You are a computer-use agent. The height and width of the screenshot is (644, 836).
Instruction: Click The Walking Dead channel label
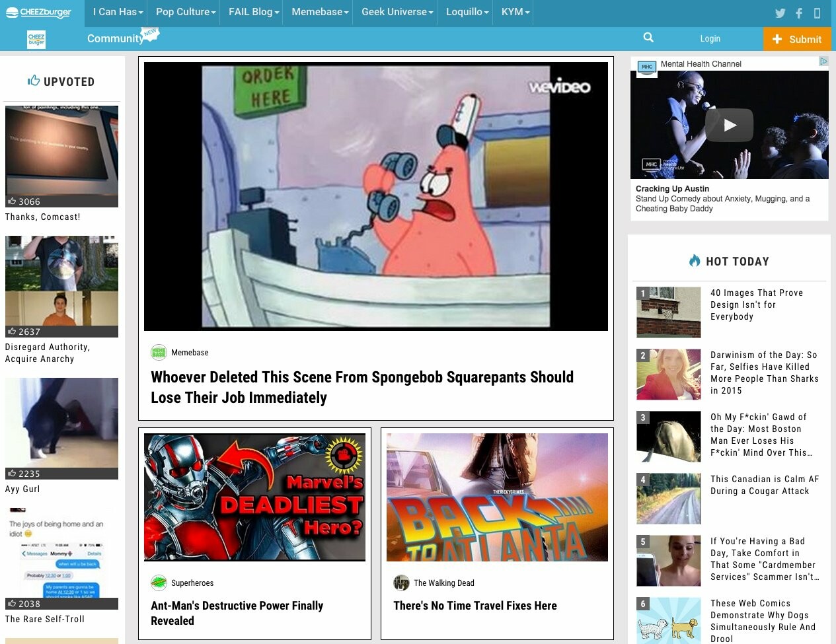point(444,583)
